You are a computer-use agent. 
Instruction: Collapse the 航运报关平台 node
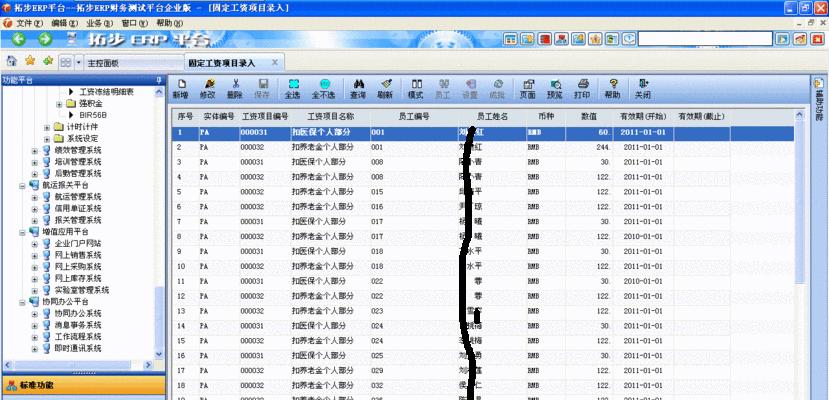22,185
